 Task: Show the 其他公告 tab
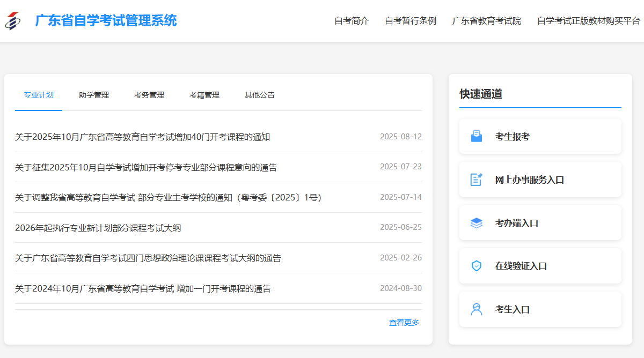point(260,95)
